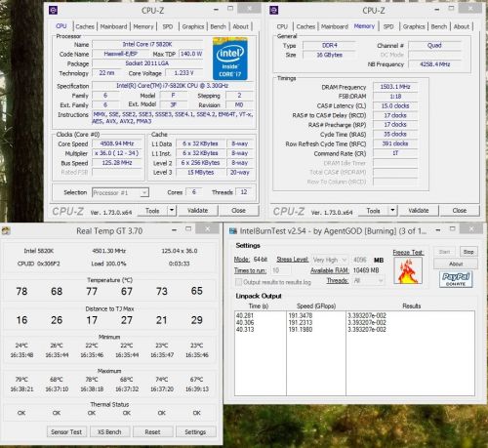Switch to SPD tab in right CPU-Z
The image size is (488, 448).
click(x=388, y=26)
